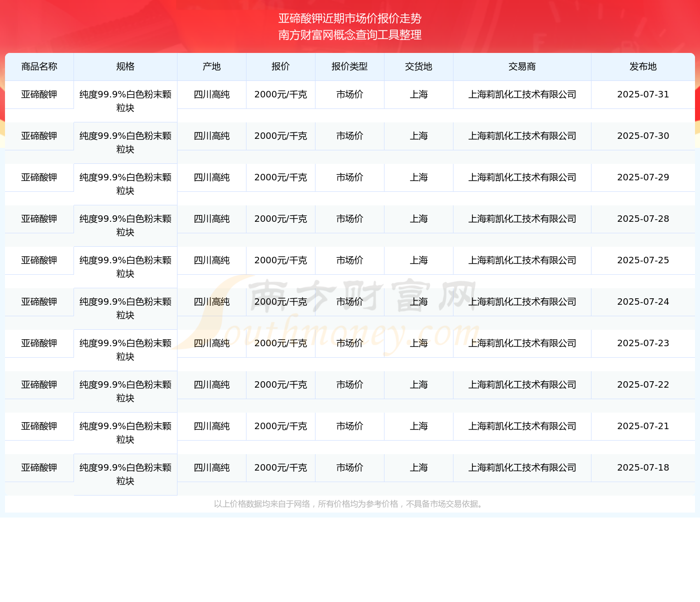Select the date cell 2025-07-22
The height and width of the screenshot is (602, 700).
pyautogui.click(x=643, y=385)
